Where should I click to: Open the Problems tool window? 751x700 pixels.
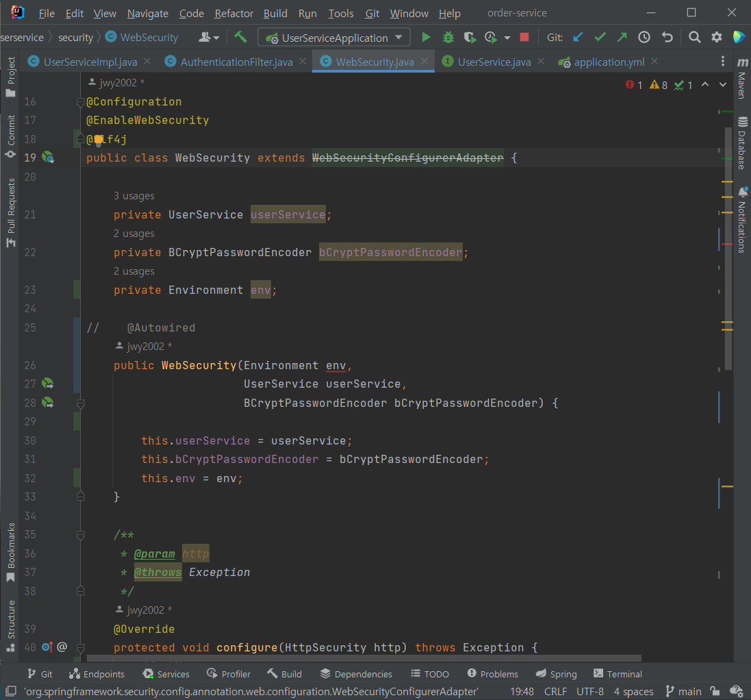(x=492, y=674)
